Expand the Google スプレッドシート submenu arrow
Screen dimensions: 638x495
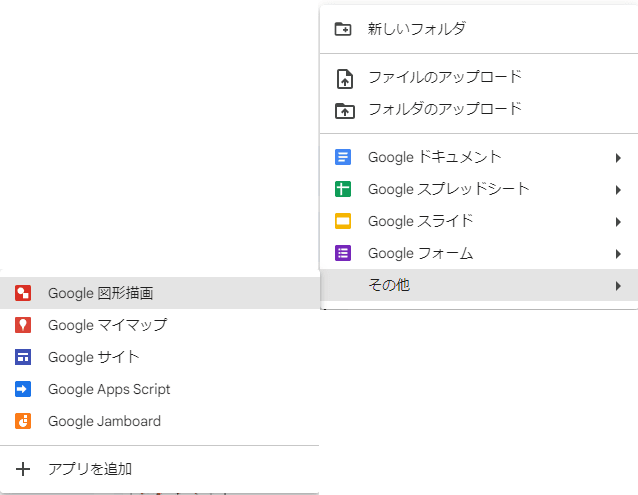click(618, 190)
